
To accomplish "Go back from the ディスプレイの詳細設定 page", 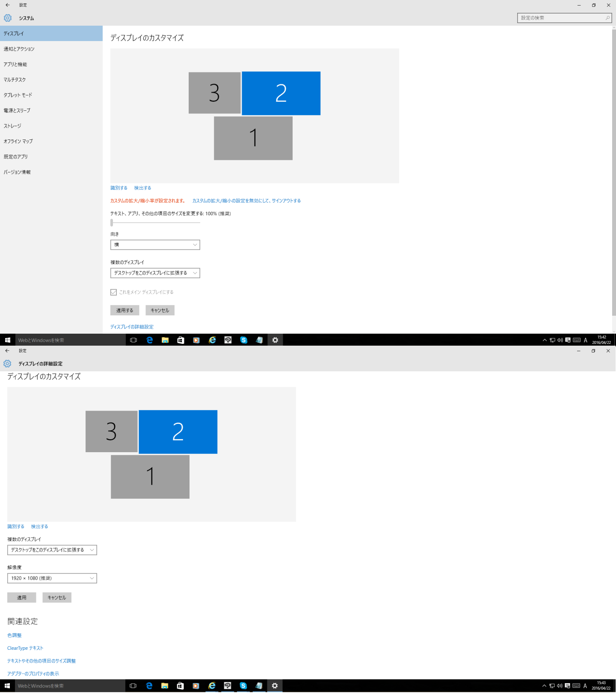I will (x=7, y=351).
